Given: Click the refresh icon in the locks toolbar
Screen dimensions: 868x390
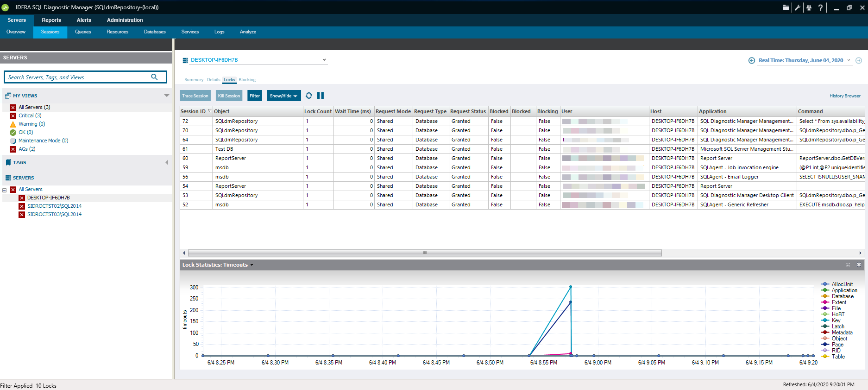Looking at the screenshot, I should pyautogui.click(x=309, y=96).
